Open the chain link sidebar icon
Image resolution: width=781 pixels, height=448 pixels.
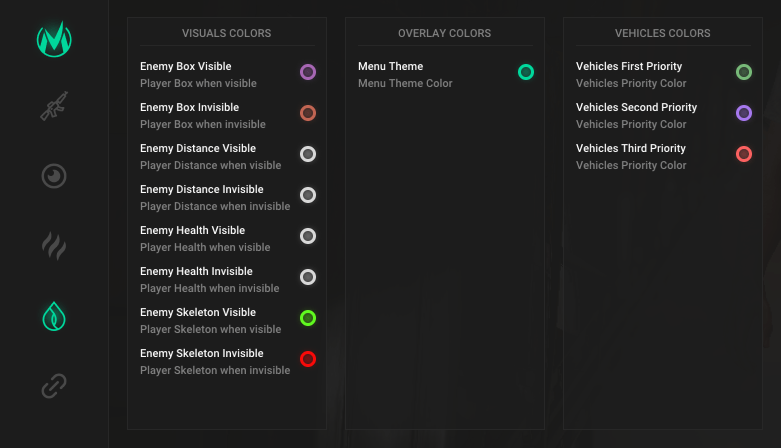point(54,385)
